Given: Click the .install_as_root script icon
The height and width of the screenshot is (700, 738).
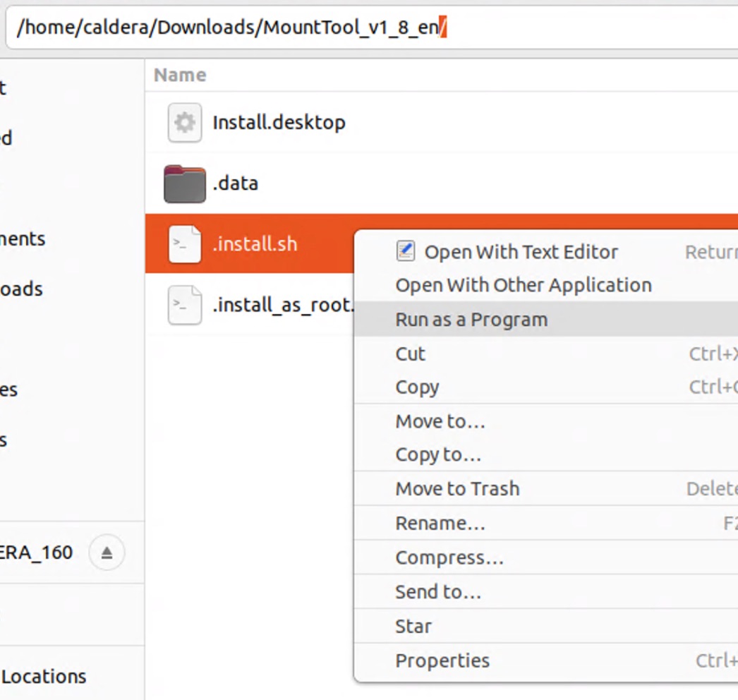Looking at the screenshot, I should [x=184, y=306].
